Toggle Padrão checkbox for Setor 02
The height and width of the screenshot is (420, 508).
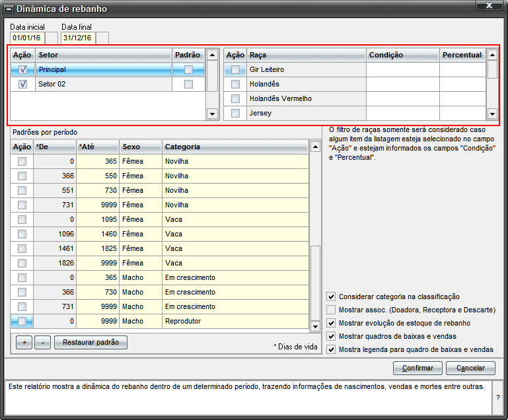[188, 84]
